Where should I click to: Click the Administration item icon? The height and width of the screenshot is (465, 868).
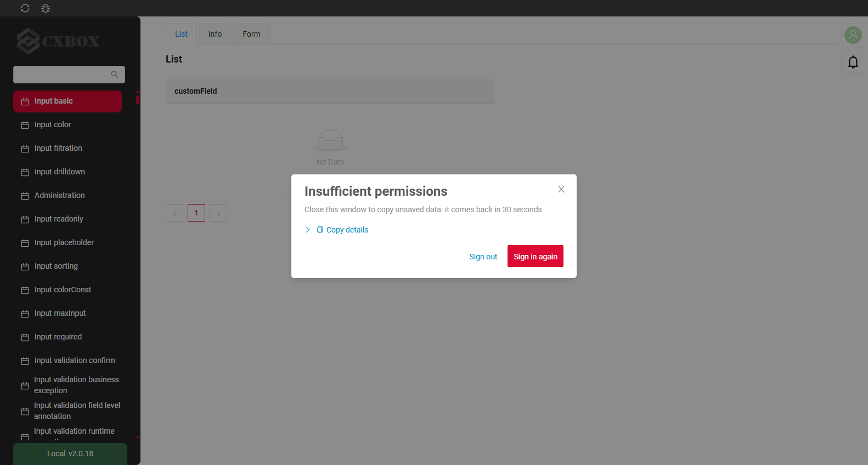tap(25, 196)
